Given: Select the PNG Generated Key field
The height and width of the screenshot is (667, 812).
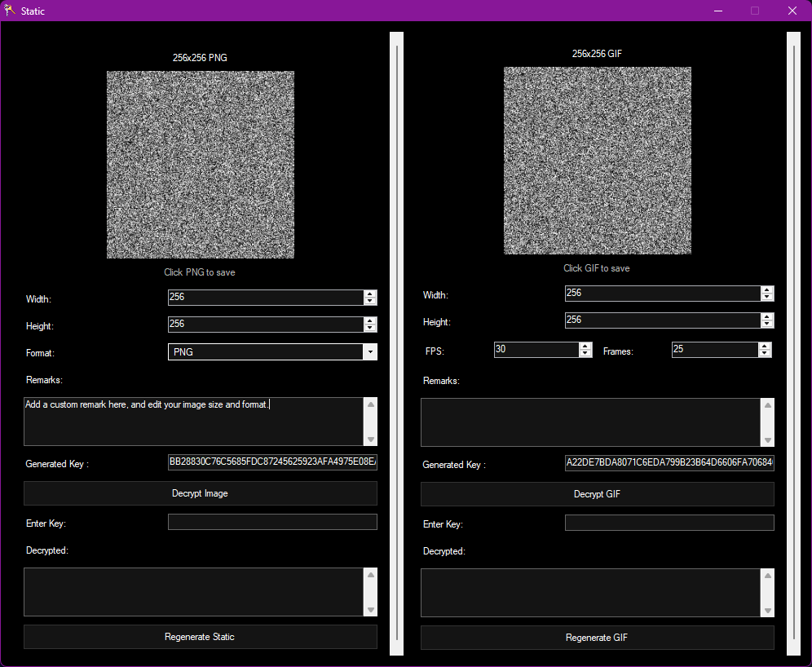Looking at the screenshot, I should 272,462.
